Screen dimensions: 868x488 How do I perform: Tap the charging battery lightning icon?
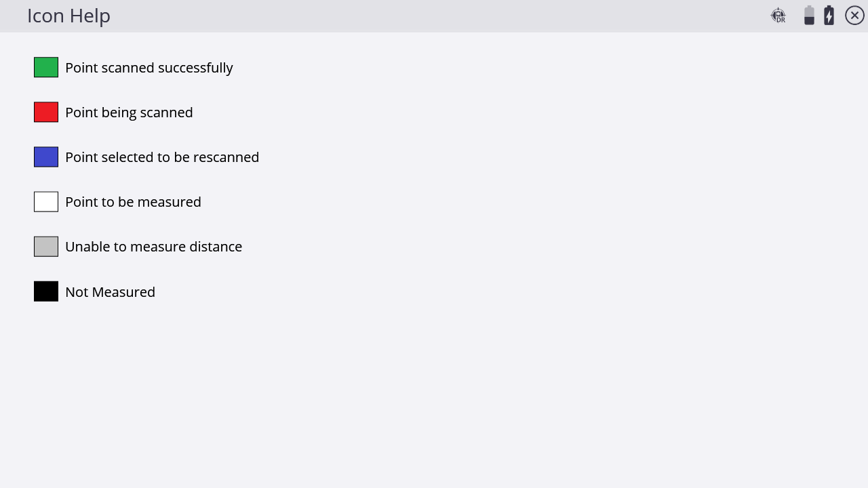(x=829, y=16)
